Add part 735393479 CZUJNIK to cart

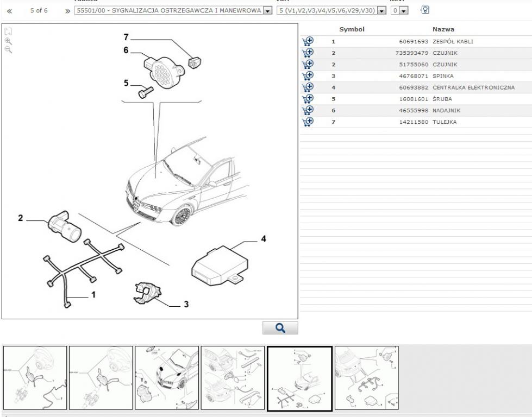click(x=308, y=53)
